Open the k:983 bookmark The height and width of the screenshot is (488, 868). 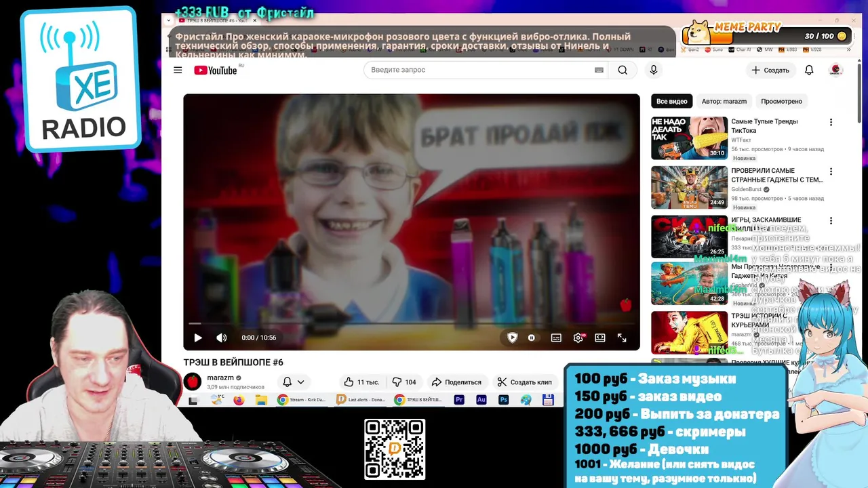point(787,49)
